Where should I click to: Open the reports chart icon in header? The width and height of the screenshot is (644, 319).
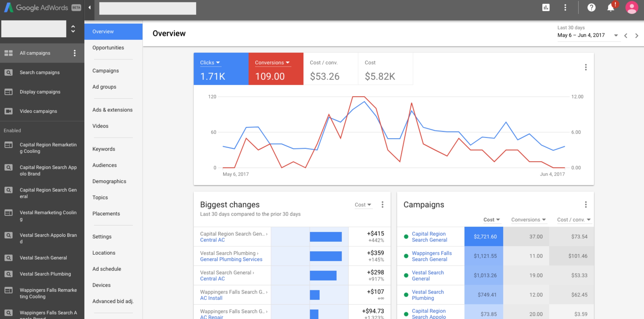tap(546, 8)
